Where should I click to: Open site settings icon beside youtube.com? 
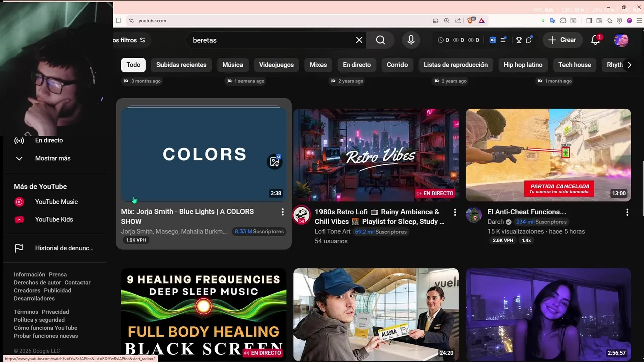coord(131,21)
